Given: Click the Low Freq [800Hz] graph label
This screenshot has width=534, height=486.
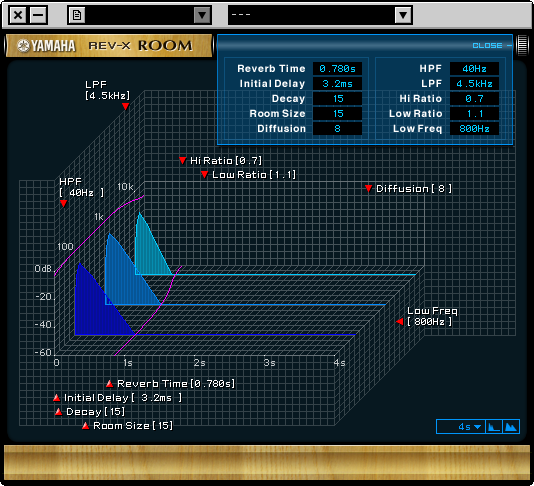Looking at the screenshot, I should pyautogui.click(x=432, y=316).
